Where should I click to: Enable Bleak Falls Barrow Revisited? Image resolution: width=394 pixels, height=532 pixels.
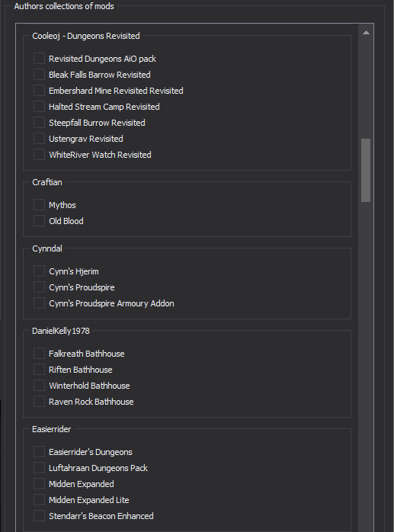point(39,74)
